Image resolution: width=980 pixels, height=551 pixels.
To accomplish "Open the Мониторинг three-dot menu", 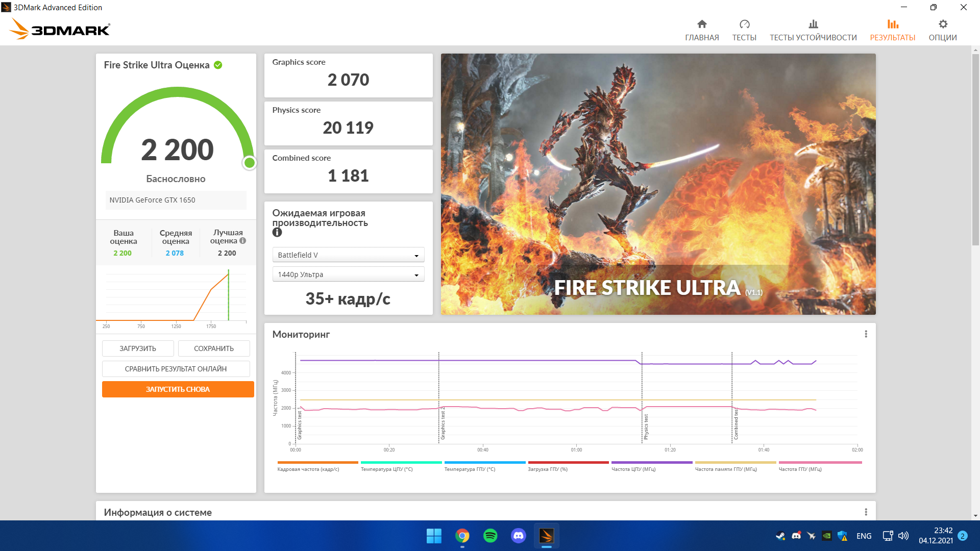I will click(866, 334).
